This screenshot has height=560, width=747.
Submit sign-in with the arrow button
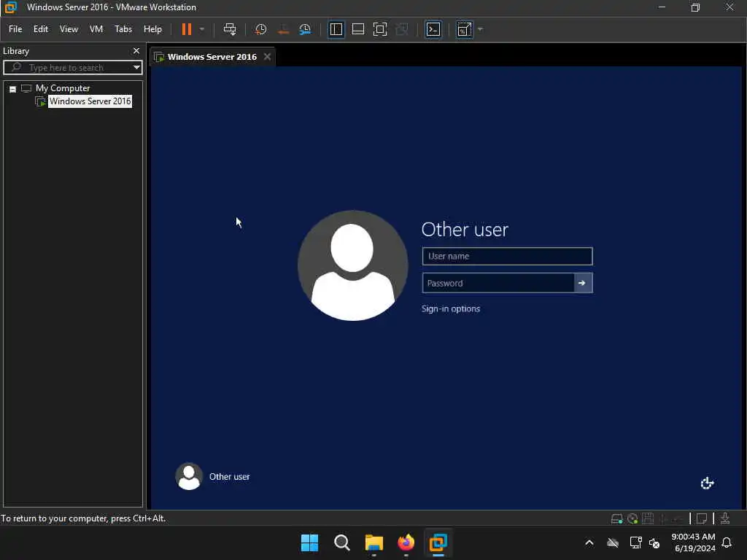(583, 283)
